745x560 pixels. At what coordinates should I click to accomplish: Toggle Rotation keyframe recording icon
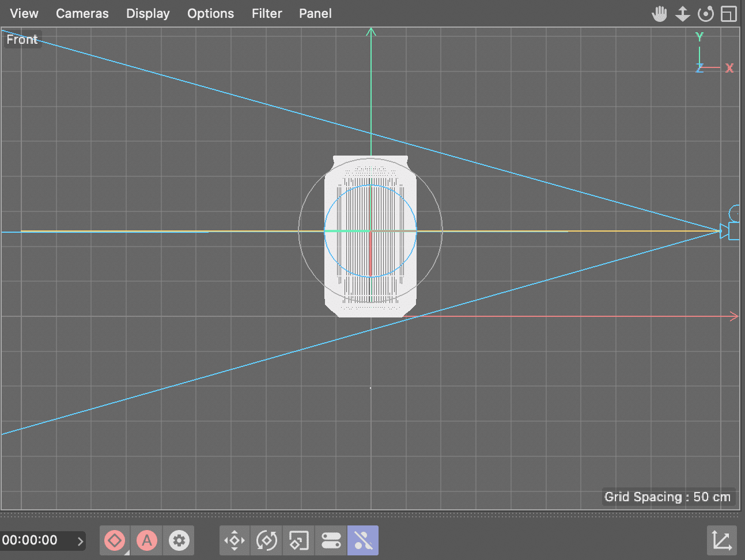point(267,540)
